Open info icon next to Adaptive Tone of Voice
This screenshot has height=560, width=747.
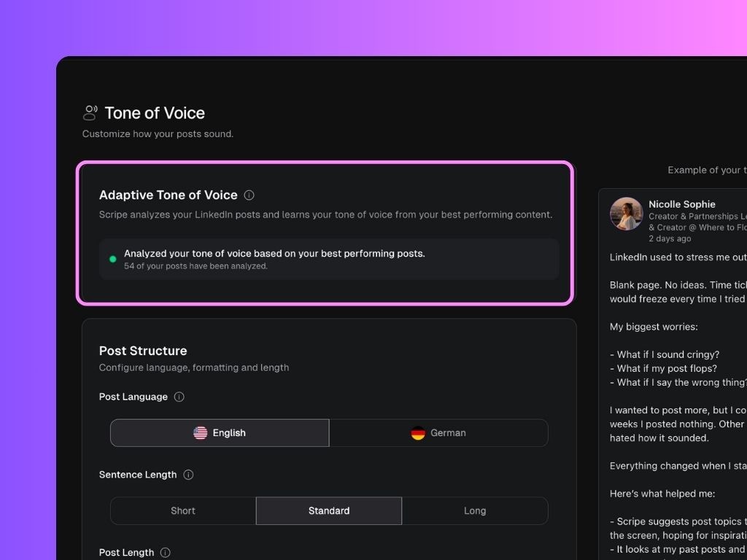pos(249,195)
